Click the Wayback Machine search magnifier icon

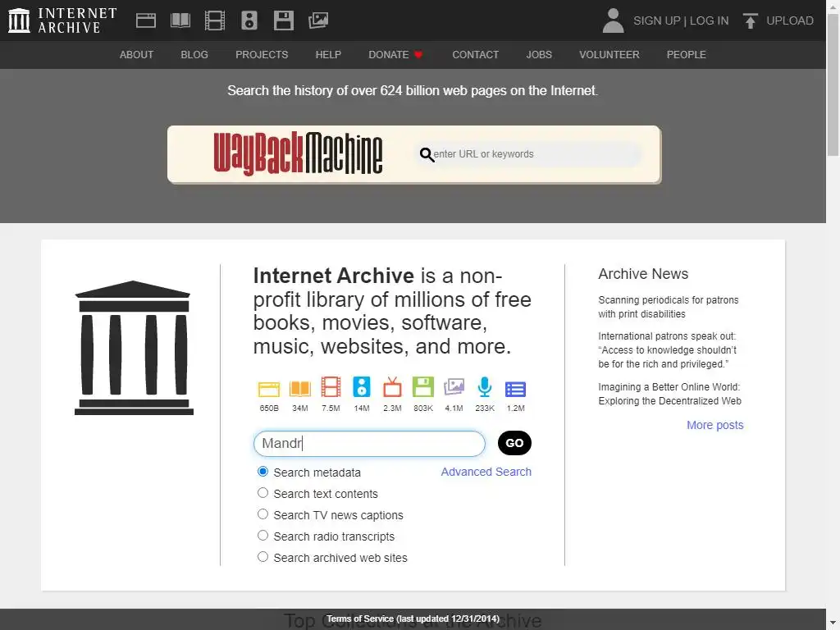[x=427, y=154]
